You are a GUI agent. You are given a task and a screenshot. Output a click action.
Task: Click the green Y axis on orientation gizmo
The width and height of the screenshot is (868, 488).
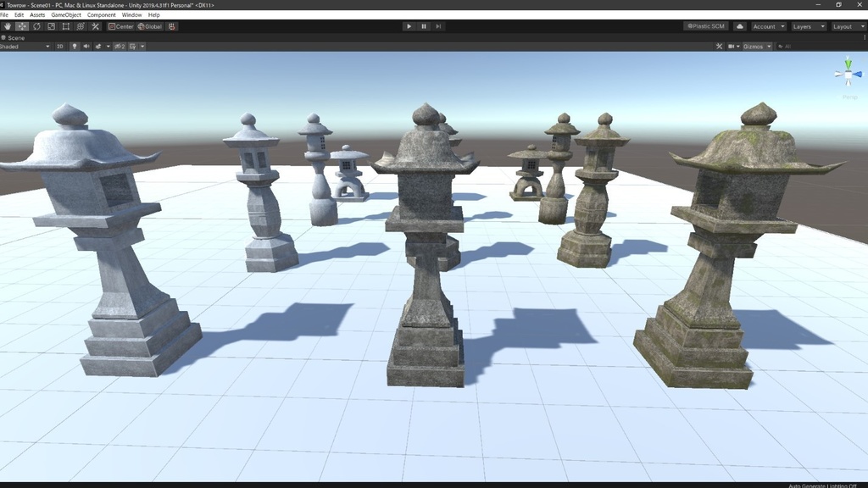[x=848, y=63]
